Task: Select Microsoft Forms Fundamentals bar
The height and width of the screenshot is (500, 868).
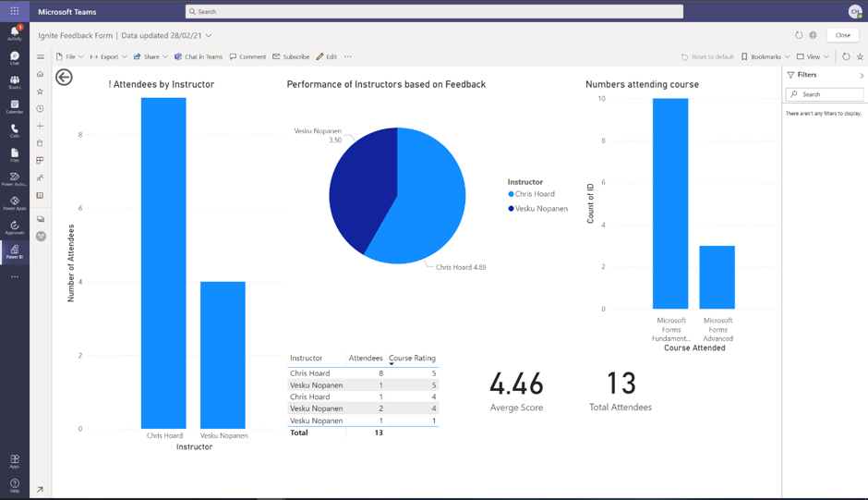Action: (670, 203)
